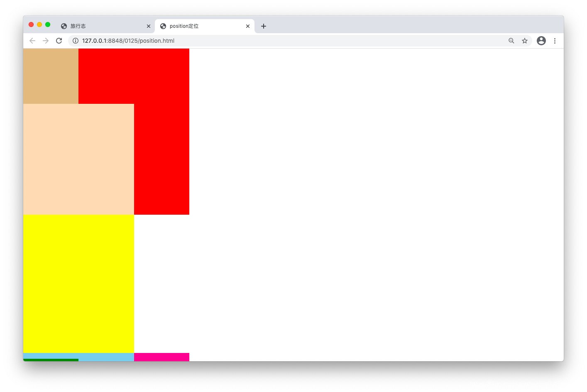
Task: View site information icon in address bar
Action: 76,41
